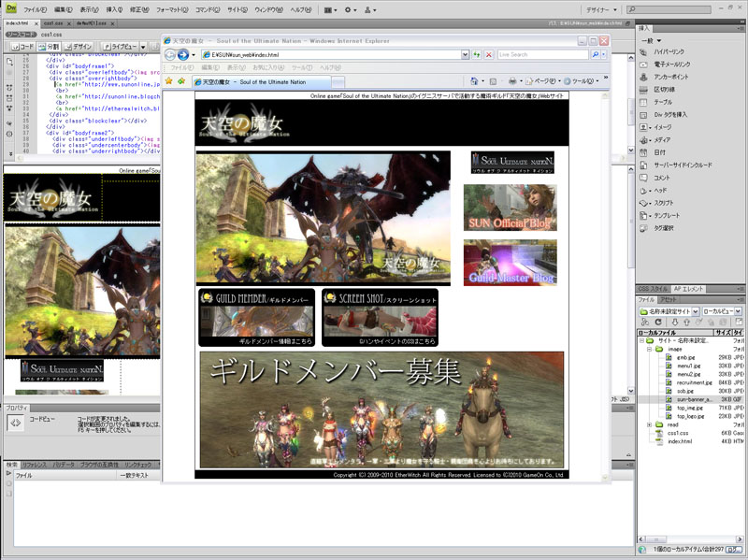748x560 pixels.
Task: Change the insert panel category from 一般
Action: tap(651, 41)
